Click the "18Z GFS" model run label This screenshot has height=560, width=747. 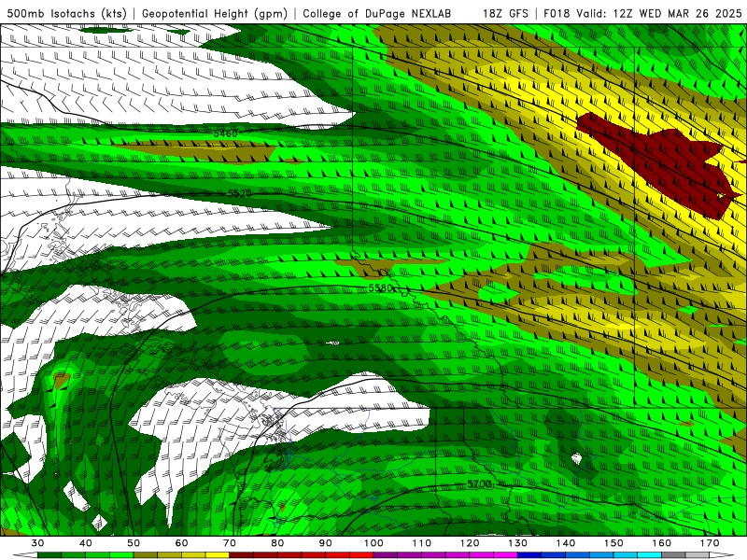(x=505, y=13)
